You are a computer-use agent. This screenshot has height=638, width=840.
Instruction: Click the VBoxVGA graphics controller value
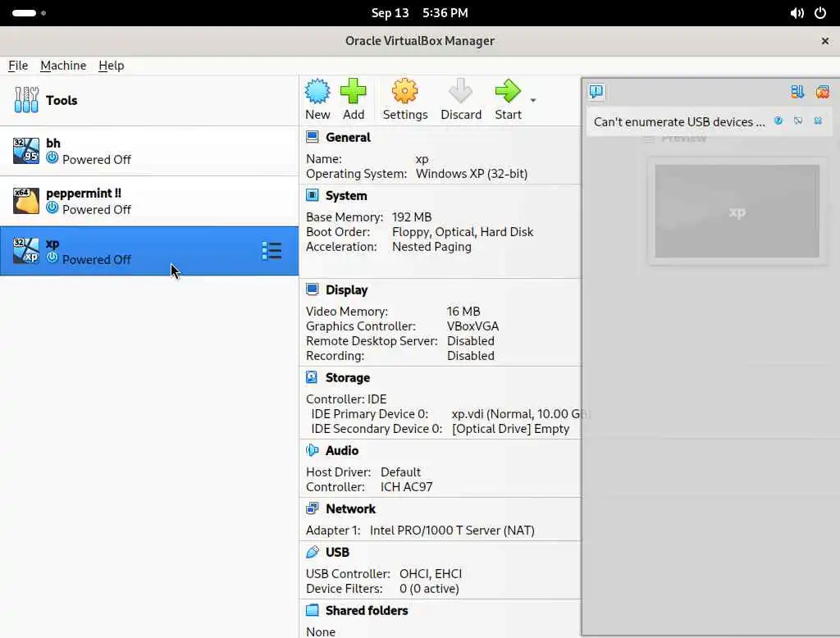coord(472,326)
